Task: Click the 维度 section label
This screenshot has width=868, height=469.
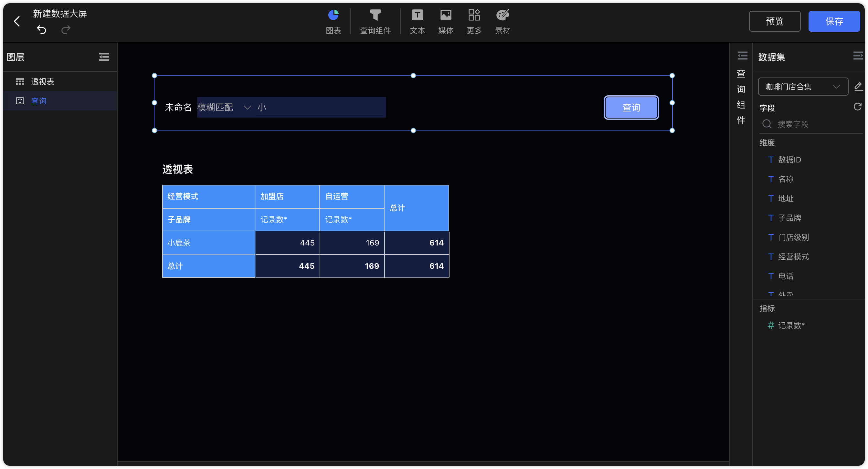Action: pyautogui.click(x=767, y=143)
